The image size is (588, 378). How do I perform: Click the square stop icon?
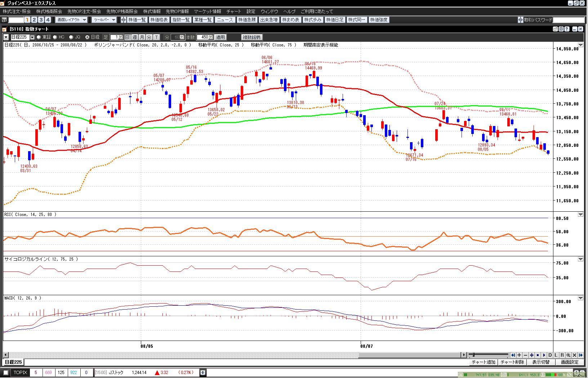[x=538, y=355]
